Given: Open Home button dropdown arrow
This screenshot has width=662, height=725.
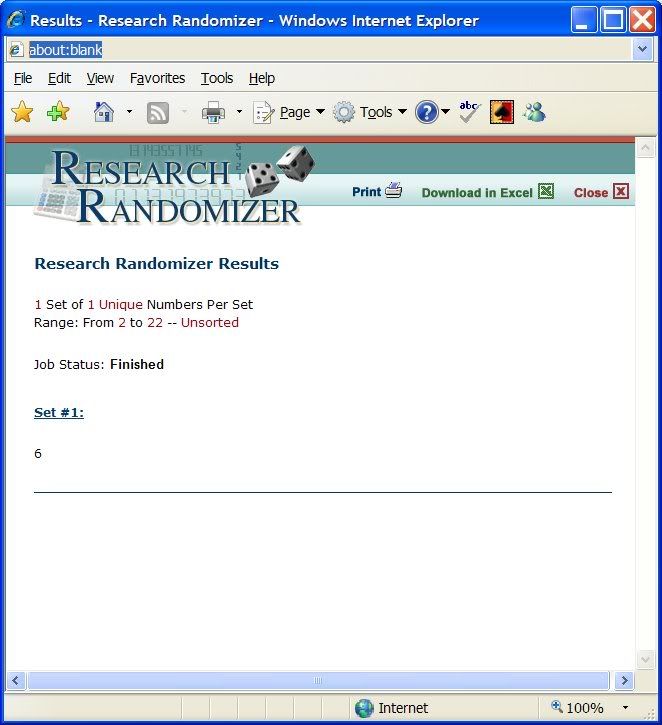Looking at the screenshot, I should (129, 111).
